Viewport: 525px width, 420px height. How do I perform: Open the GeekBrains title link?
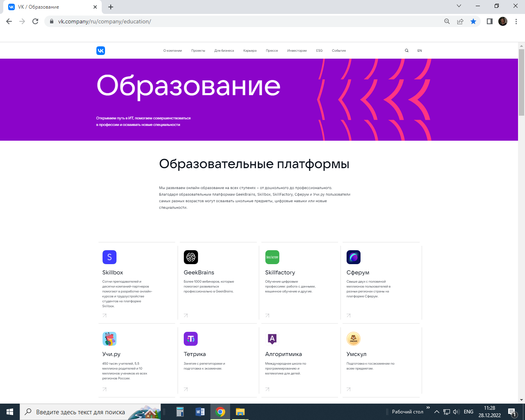point(199,272)
